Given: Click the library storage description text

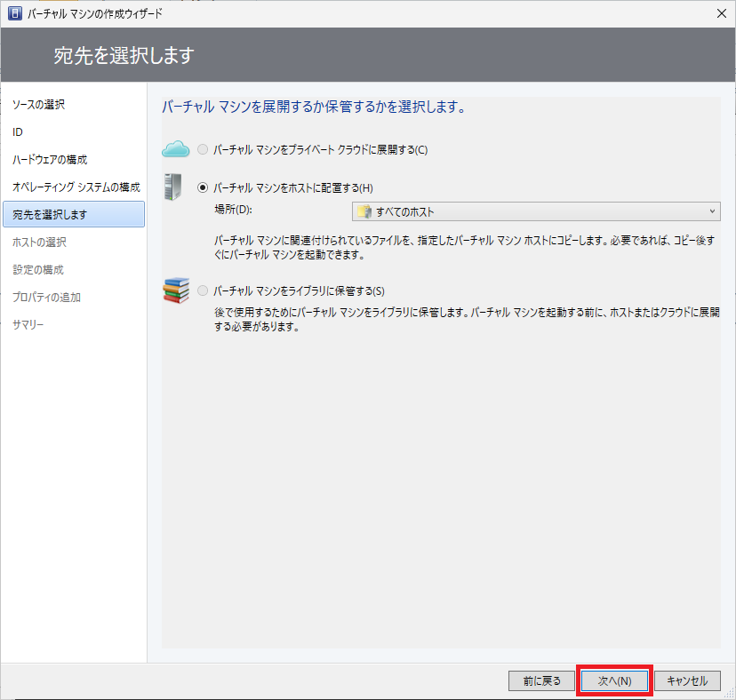Looking at the screenshot, I should [467, 320].
